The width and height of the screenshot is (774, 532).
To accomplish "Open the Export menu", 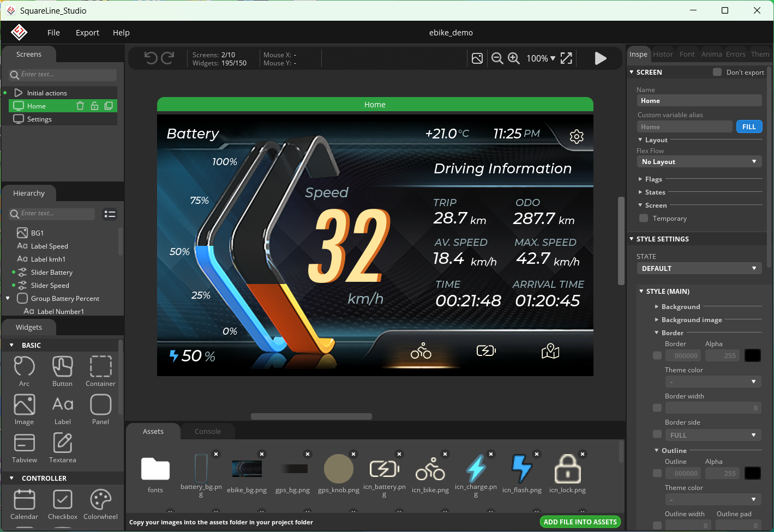I will 87,33.
